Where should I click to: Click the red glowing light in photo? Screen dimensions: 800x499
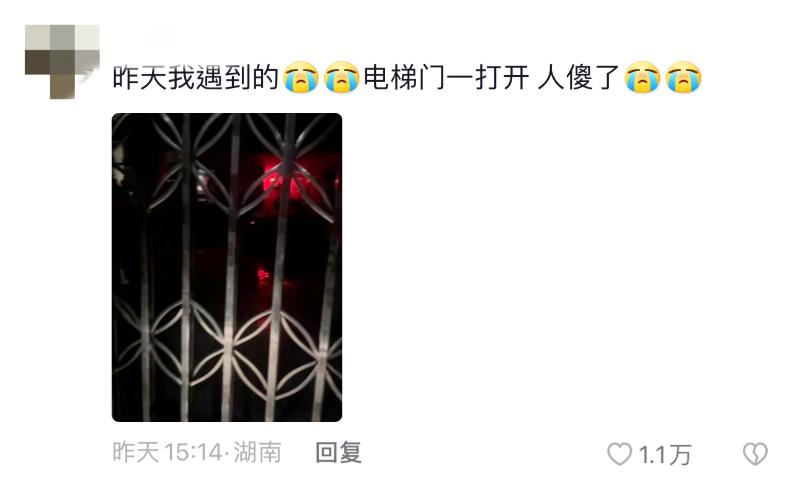click(x=281, y=180)
